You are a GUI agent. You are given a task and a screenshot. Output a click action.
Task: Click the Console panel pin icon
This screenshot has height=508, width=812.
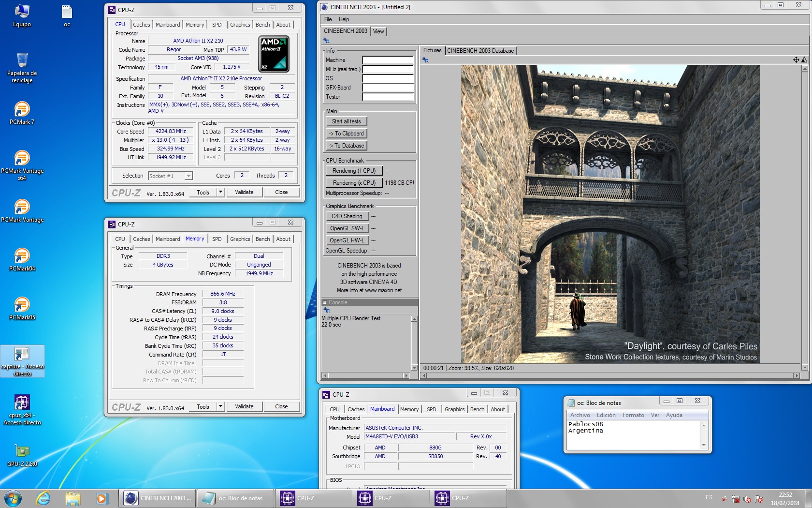[x=326, y=310]
